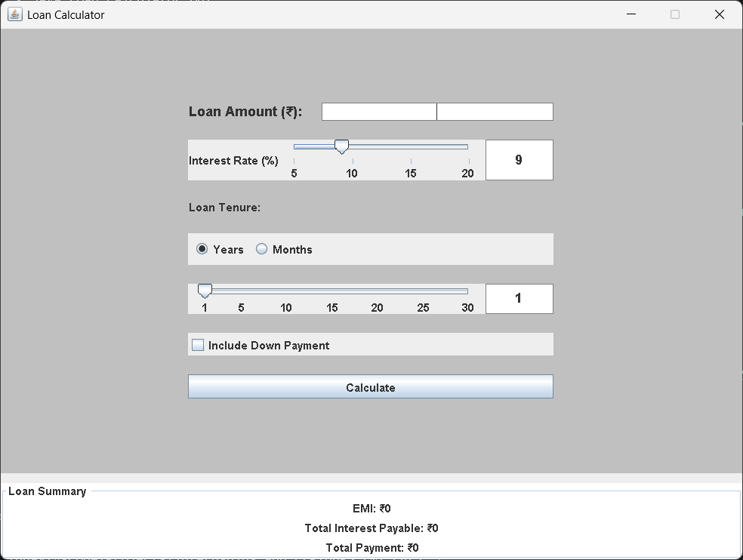
Task: Click the 'Total Payment: ₹0' text
Action: [372, 548]
